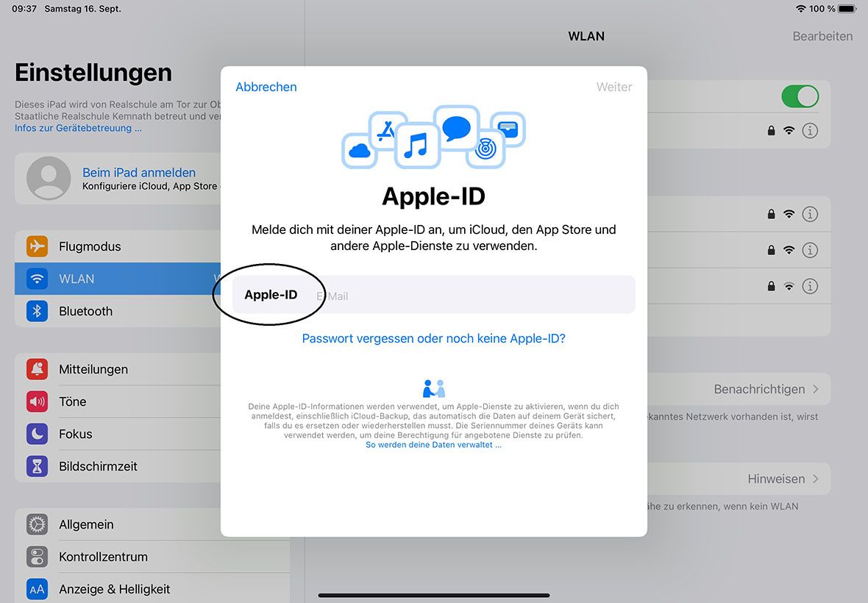Screen dimensions: 868x603
Task: Click the blue Bluetooth icon
Action: (x=37, y=311)
